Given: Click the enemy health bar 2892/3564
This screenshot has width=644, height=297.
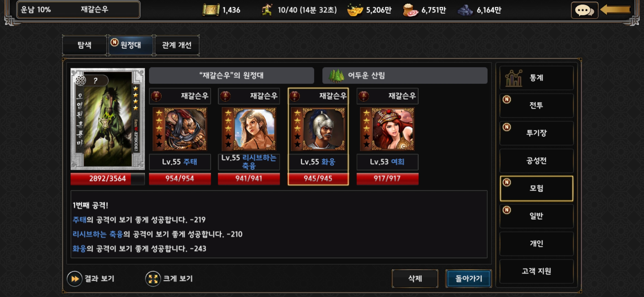Looking at the screenshot, I should tap(108, 179).
